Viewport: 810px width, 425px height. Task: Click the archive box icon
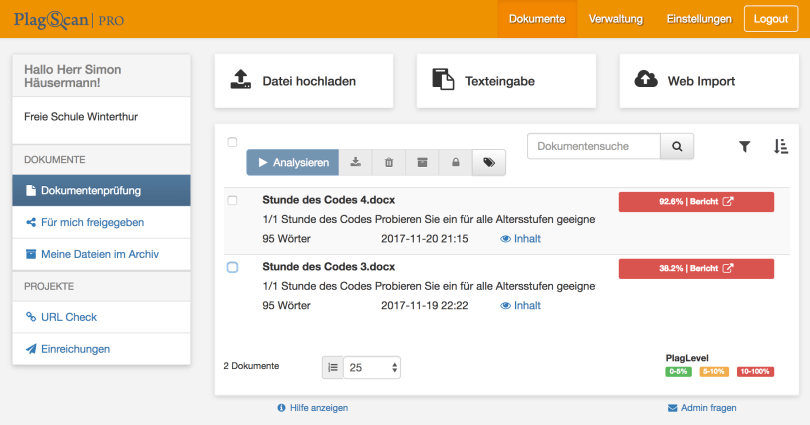pyautogui.click(x=422, y=162)
